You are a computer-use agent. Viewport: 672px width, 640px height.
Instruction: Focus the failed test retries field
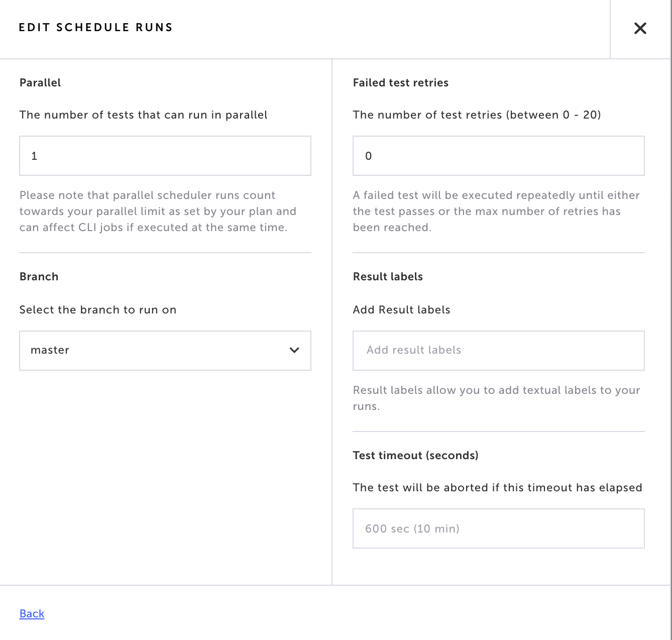point(498,156)
